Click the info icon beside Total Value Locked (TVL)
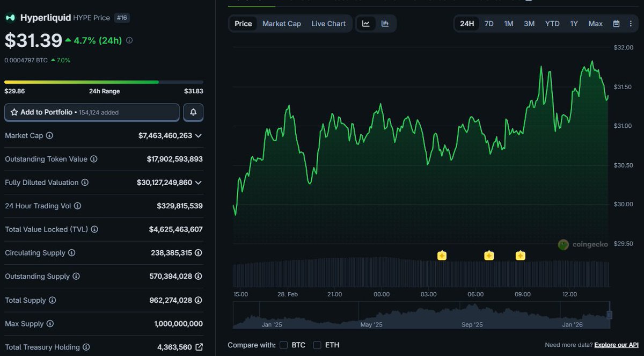The image size is (644, 356). pyautogui.click(x=94, y=229)
